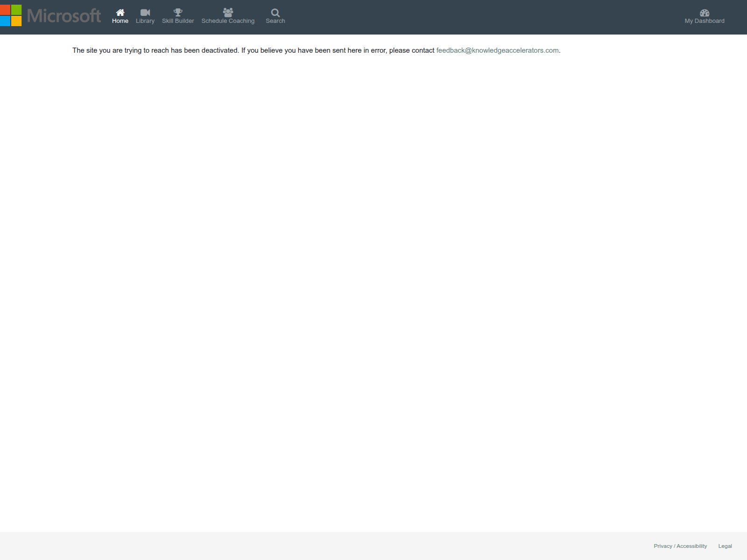Screen dimensions: 747x560
Task: Click the Home house icon
Action: (120, 13)
